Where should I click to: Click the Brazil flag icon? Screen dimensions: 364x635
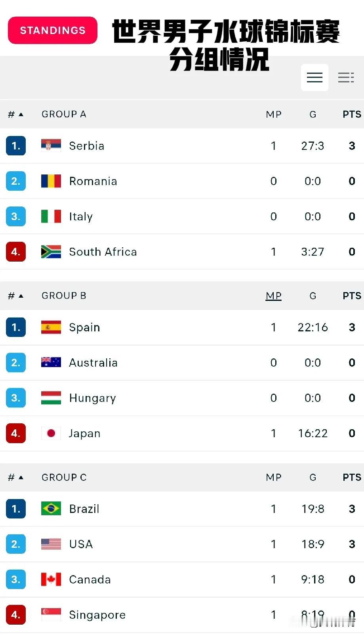coord(51,509)
